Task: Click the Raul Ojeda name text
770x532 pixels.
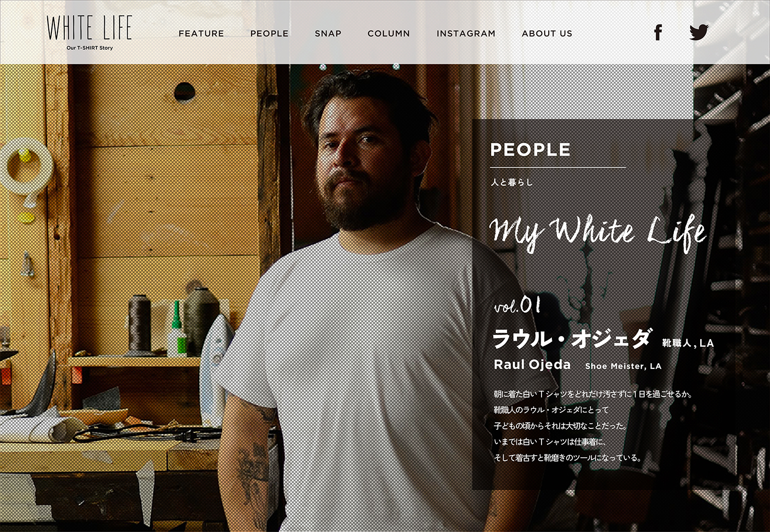Action: (x=532, y=365)
